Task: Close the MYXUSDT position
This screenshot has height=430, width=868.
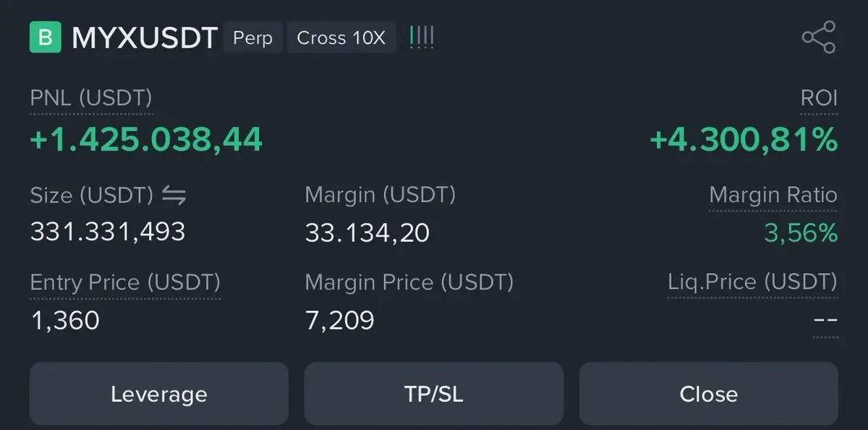Action: click(709, 394)
